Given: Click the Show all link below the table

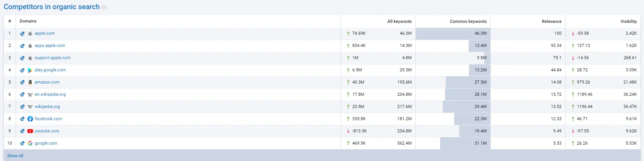Looking at the screenshot, I should tap(15, 156).
